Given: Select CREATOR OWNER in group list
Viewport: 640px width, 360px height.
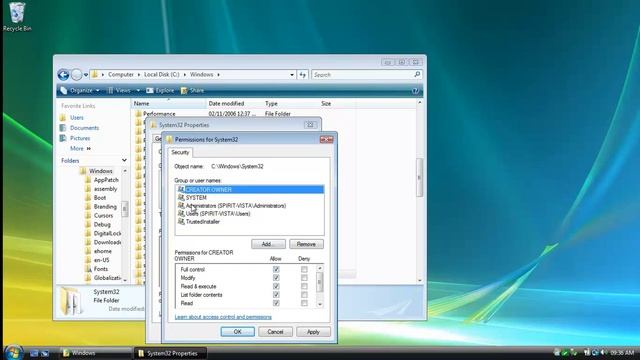Looking at the screenshot, I should pos(250,190).
